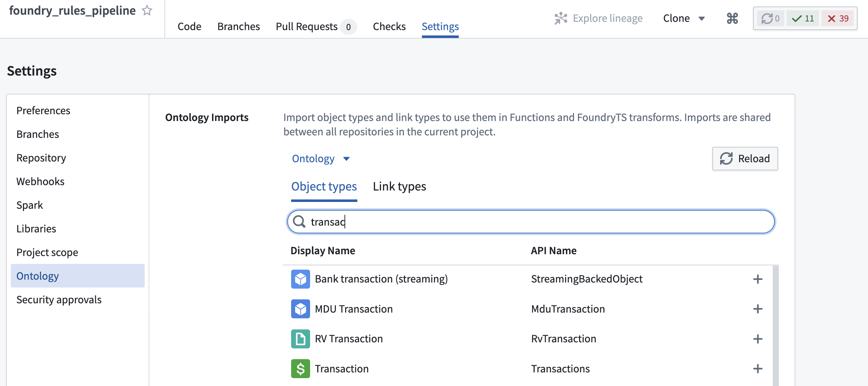Click the RvTransaction API name
The image size is (868, 386).
coord(564,339)
